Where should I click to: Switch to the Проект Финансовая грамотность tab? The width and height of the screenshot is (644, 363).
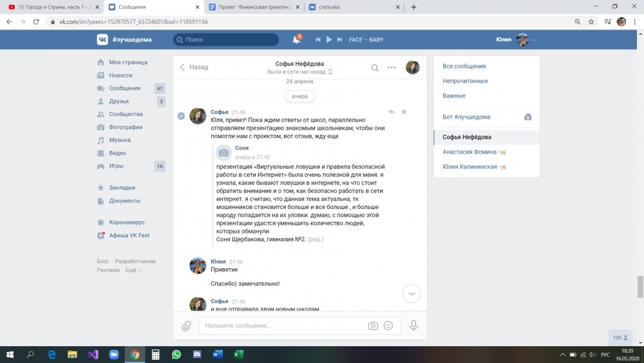pos(254,7)
